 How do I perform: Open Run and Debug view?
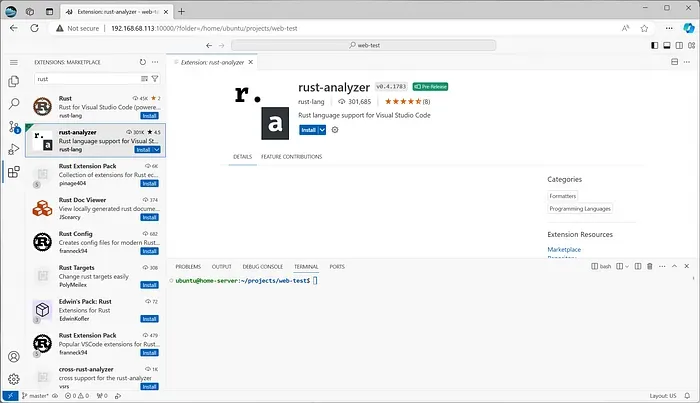pyautogui.click(x=14, y=150)
